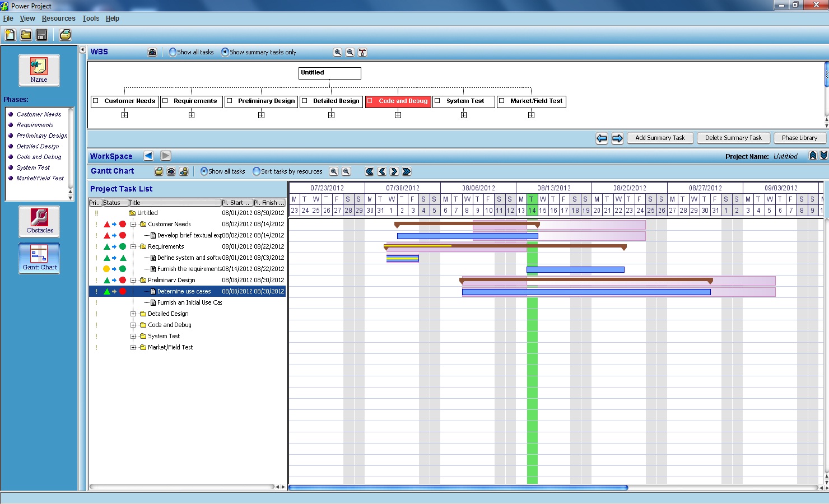The width and height of the screenshot is (829, 504).
Task: Zoom out on the Gantt Chart timeline
Action: coord(346,171)
